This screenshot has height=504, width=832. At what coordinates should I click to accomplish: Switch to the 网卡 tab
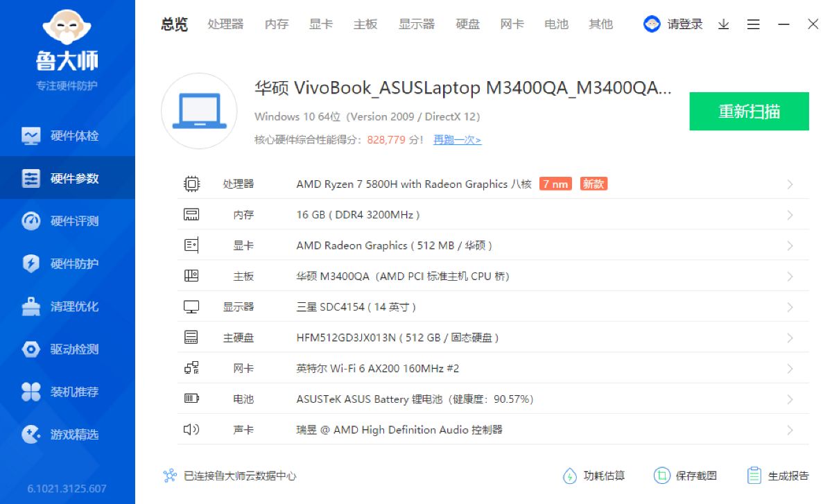pos(512,24)
